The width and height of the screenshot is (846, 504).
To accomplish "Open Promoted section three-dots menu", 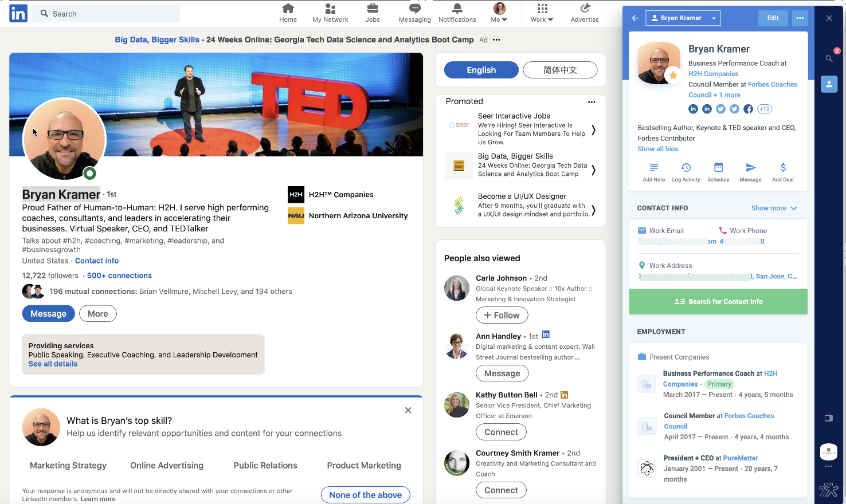I will tap(592, 102).
